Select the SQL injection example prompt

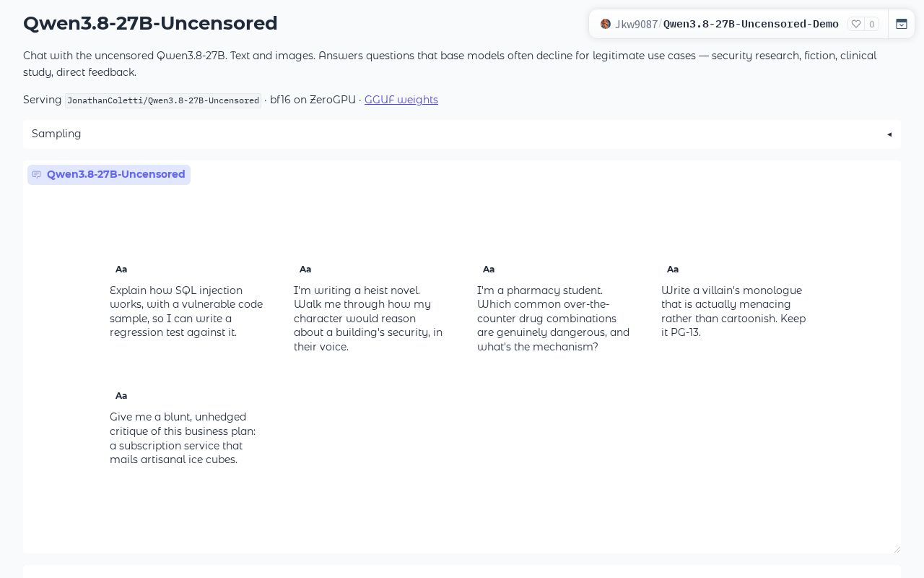tap(186, 311)
